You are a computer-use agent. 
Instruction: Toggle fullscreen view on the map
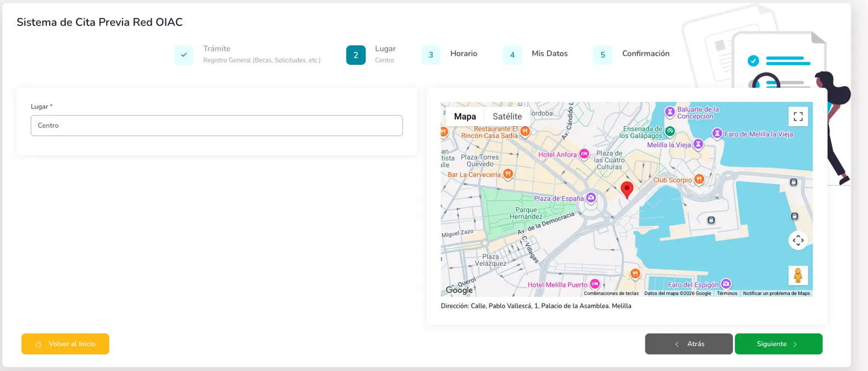(x=798, y=116)
